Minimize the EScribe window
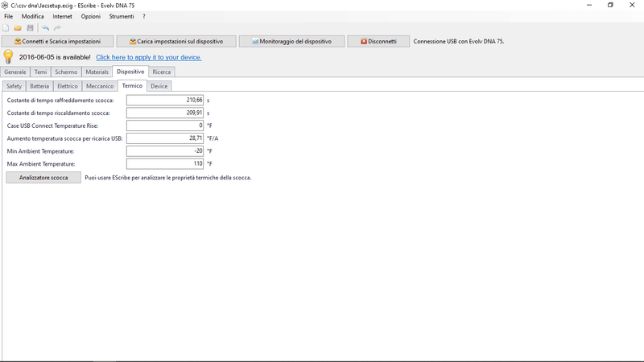Screen dimensions: 644x362 coord(589,6)
